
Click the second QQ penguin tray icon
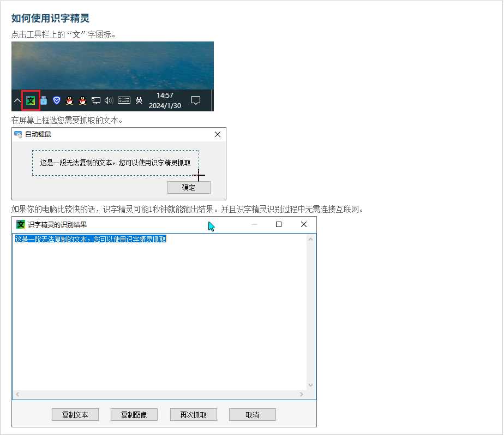(82, 100)
